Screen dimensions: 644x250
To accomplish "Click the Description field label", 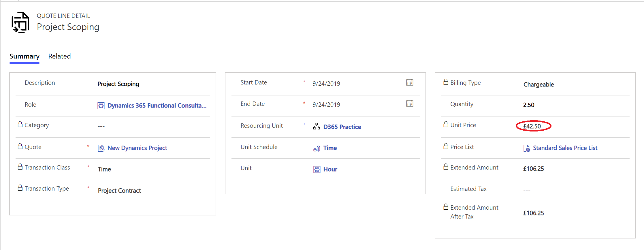I will click(x=40, y=83).
